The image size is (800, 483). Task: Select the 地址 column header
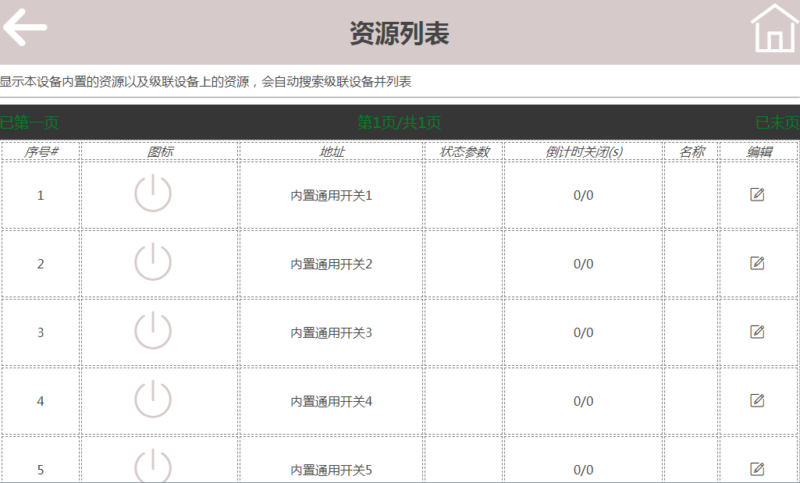(331, 152)
